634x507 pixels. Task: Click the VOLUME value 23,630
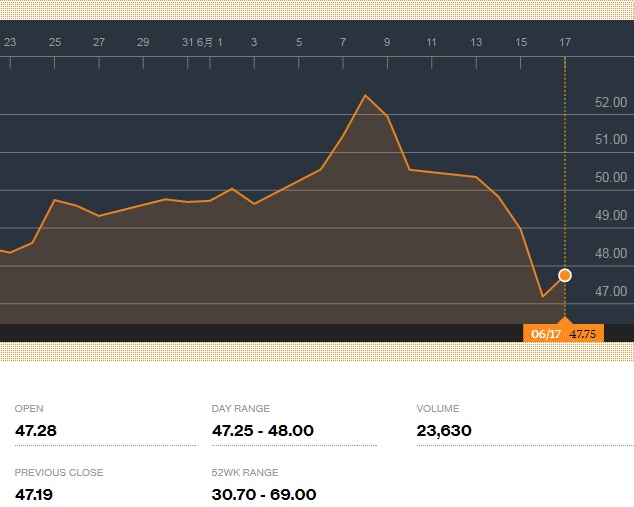tap(443, 431)
